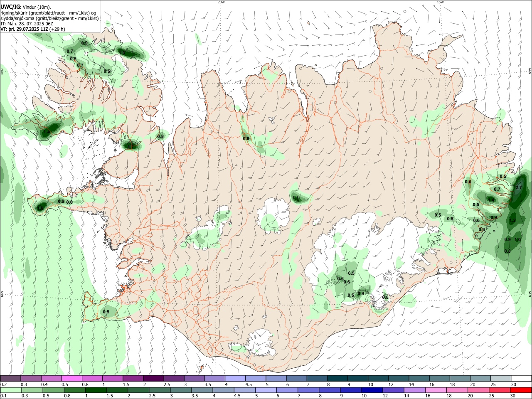The height and width of the screenshot is (399, 532).
Task: Click the darkest purple swatch between 2 and 2.5
Action: [x=153, y=379]
